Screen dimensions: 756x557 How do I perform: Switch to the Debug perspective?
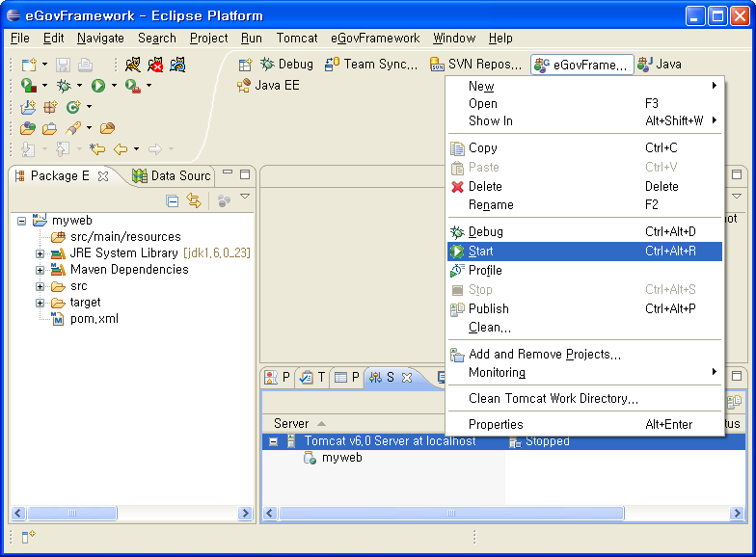click(287, 64)
